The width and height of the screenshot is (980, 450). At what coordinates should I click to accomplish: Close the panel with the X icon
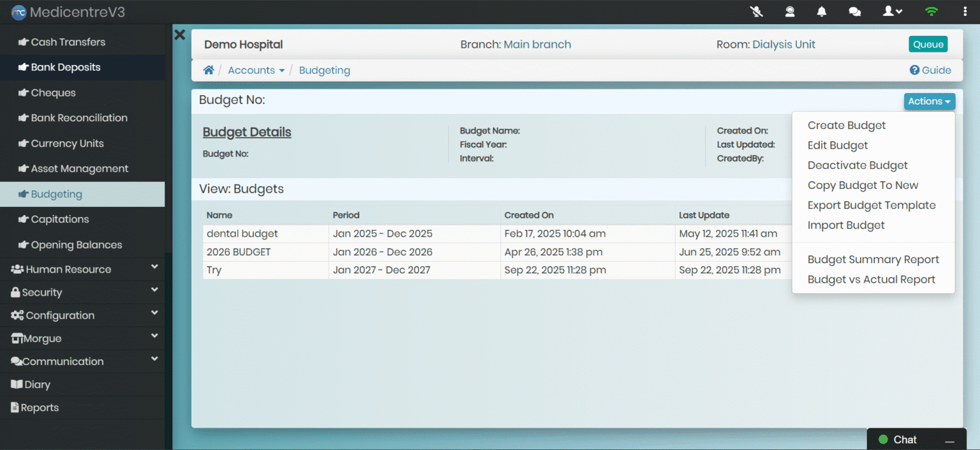(180, 35)
